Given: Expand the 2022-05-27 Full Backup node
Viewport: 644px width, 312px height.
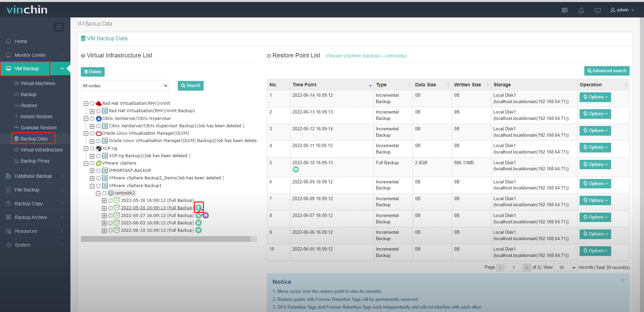Looking at the screenshot, I should pyautogui.click(x=104, y=216).
